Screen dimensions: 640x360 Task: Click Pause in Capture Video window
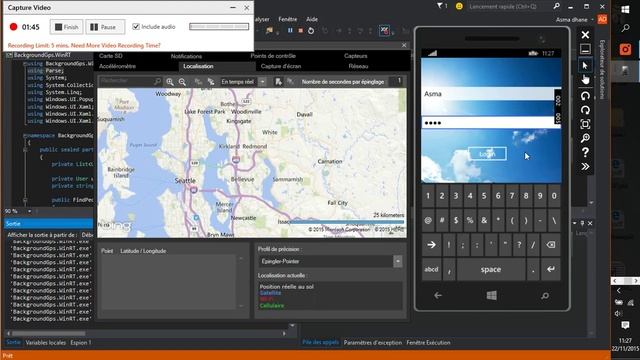(x=105, y=27)
